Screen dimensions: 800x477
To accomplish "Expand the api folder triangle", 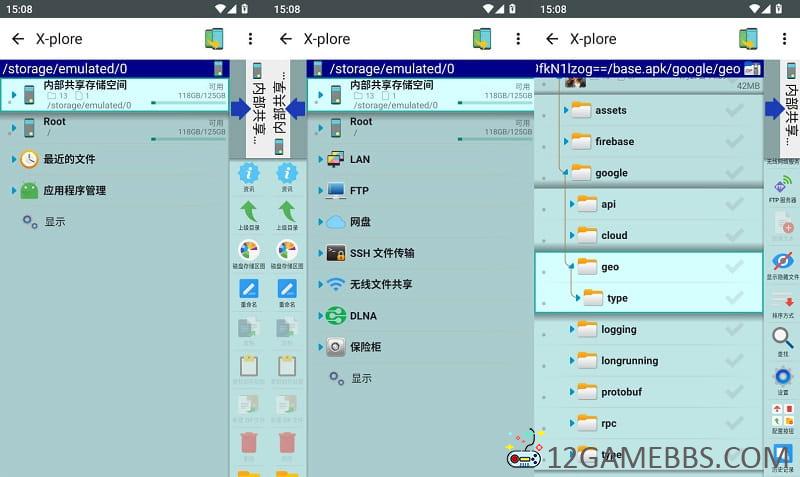I will coord(572,204).
